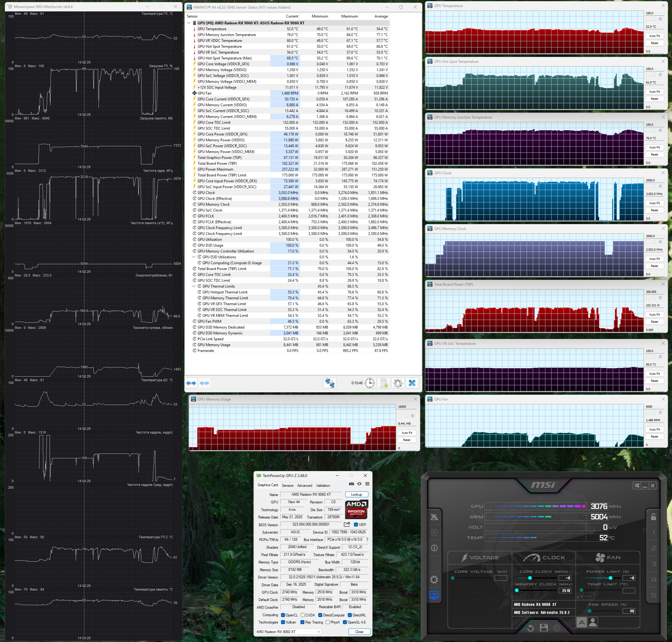Click HWiNFO reset clock icon
The width and height of the screenshot is (672, 642).
tap(369, 383)
